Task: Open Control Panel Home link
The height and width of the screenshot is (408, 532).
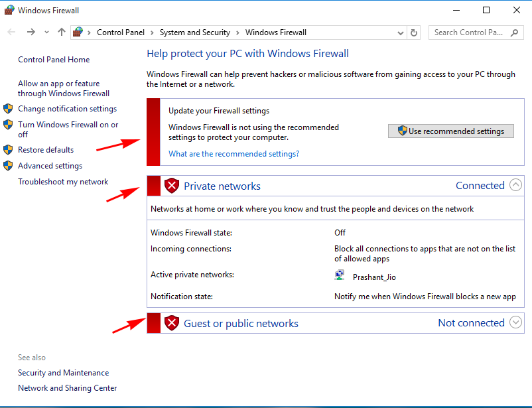Action: (x=54, y=60)
